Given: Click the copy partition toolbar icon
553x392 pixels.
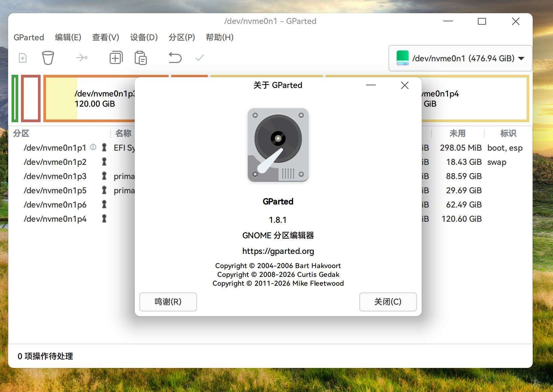Looking at the screenshot, I should click(116, 58).
